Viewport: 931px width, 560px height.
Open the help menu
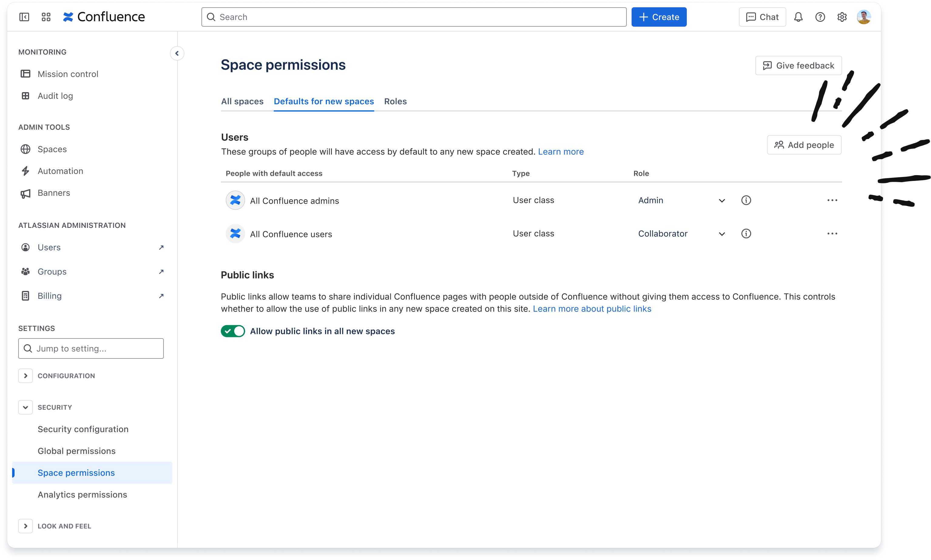[820, 17]
